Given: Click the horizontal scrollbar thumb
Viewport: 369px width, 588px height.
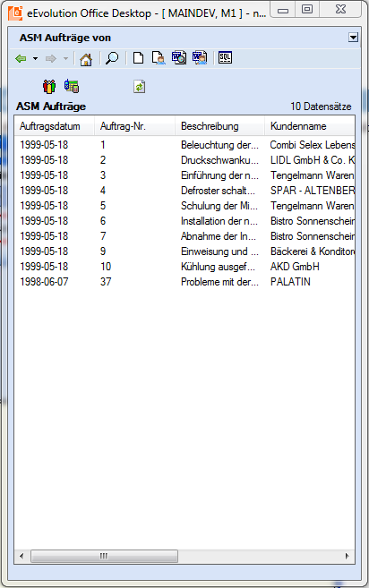Looking at the screenshot, I should (x=104, y=556).
